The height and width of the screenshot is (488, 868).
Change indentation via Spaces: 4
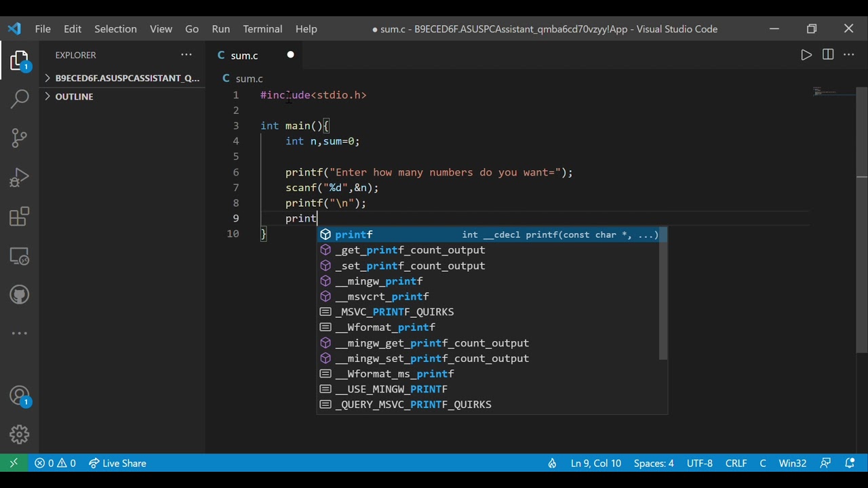click(654, 464)
